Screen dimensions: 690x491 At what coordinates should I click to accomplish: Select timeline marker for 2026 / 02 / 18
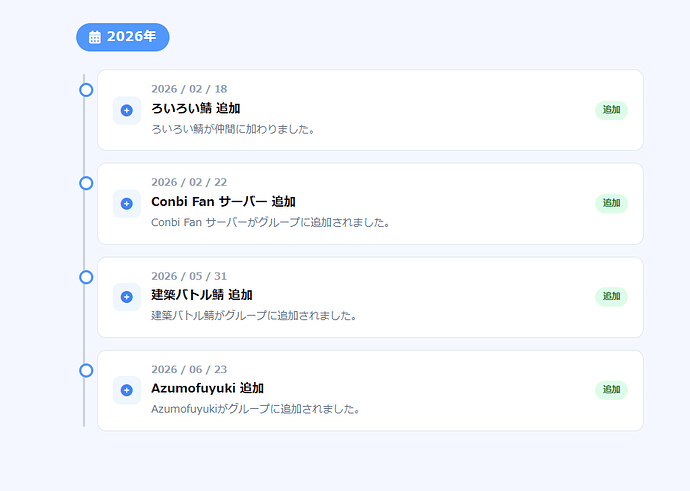tap(86, 90)
